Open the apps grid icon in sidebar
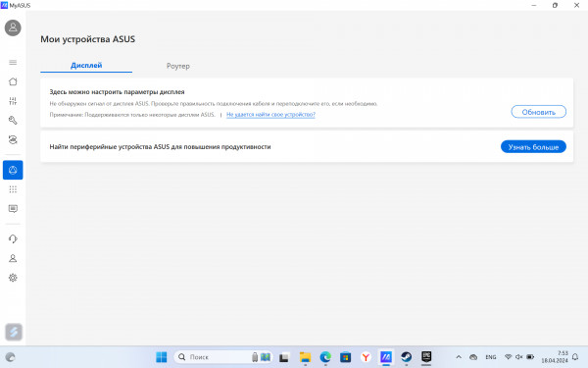Viewport: 588px width, 368px height. [x=13, y=189]
